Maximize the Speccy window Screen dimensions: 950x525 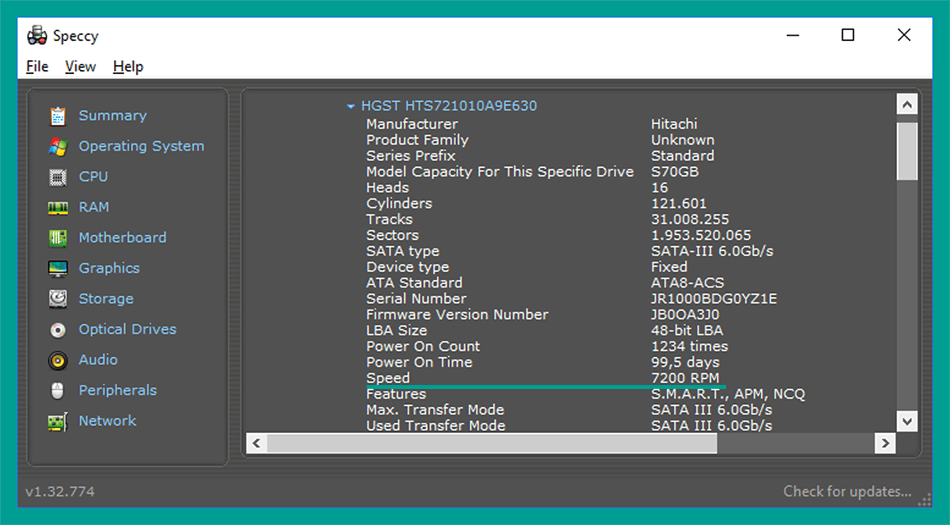coord(848,35)
